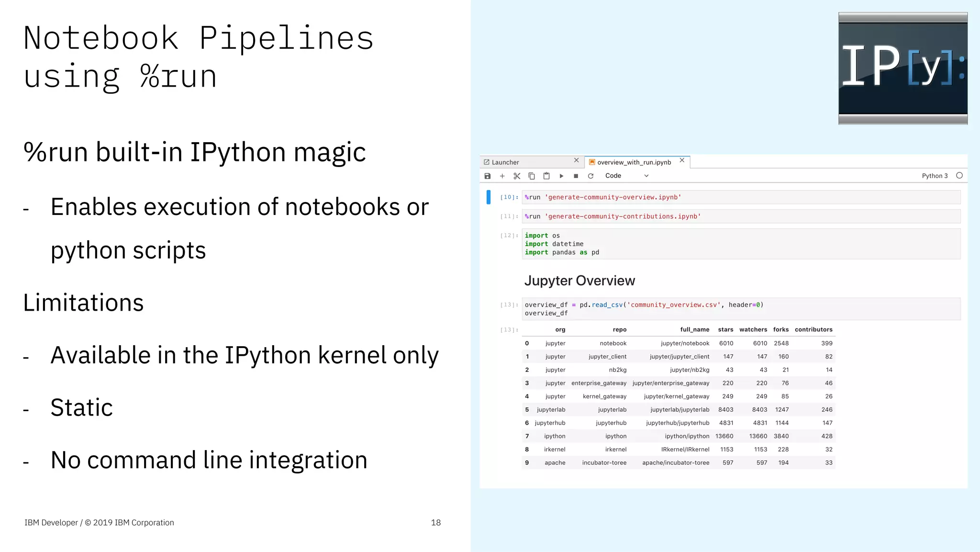Select cell 11 running generate-community-contributions.ipynb
980x552 pixels.
[741, 216]
